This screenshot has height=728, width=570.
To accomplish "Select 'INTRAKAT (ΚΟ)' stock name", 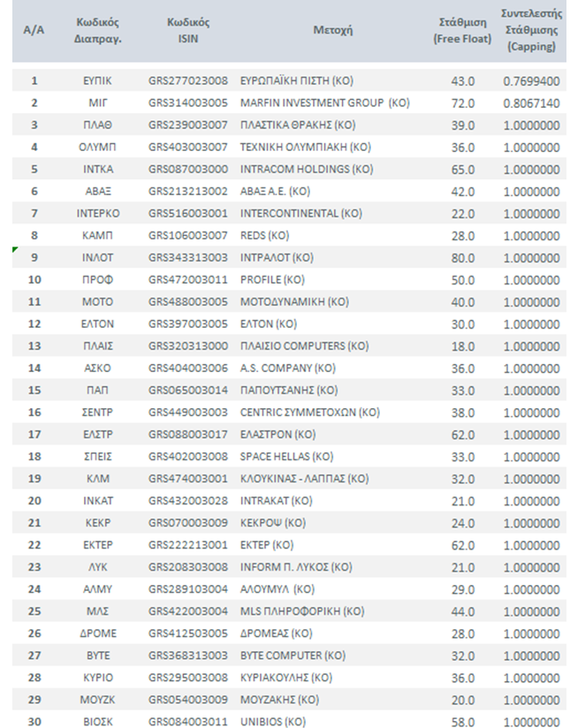I will [x=276, y=501].
